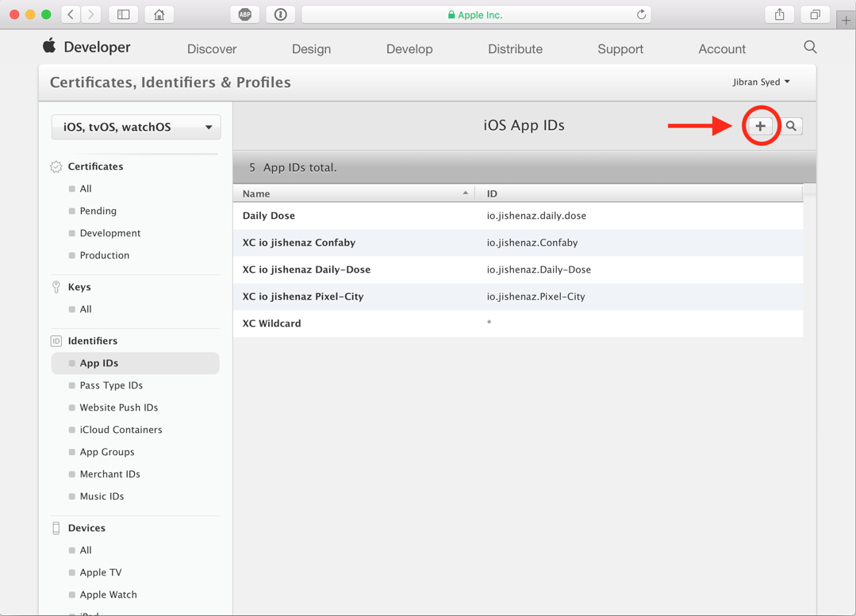Open the iOS, tvOS, watchOS platform dropdown

[136, 127]
